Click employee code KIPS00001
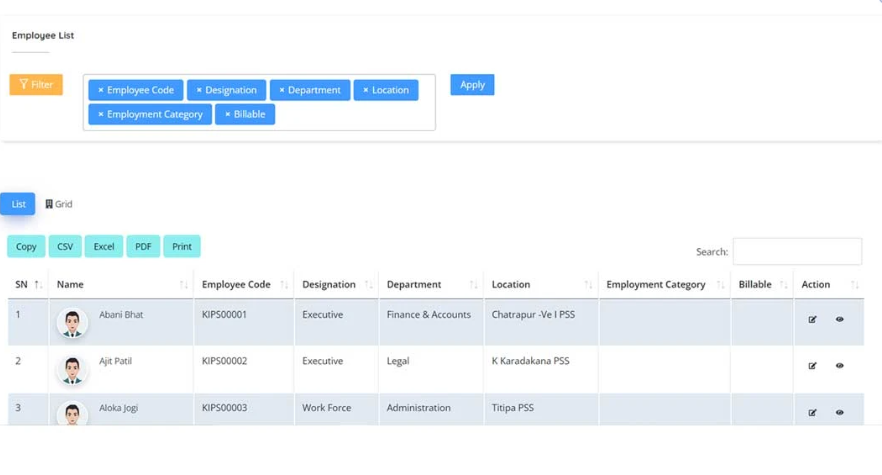This screenshot has width=882, height=475. click(224, 315)
